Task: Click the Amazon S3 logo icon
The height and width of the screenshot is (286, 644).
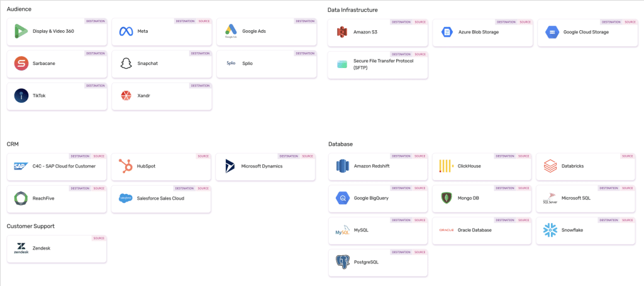Action: coord(341,32)
